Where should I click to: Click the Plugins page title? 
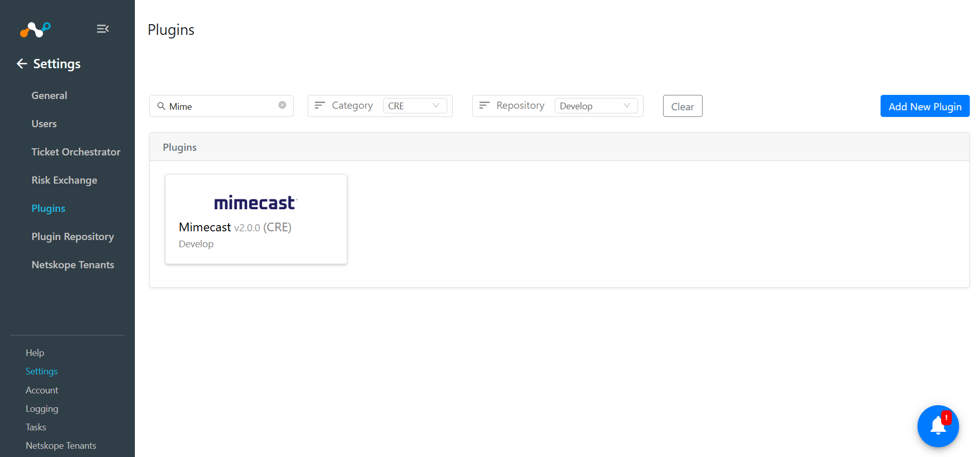[x=171, y=30]
